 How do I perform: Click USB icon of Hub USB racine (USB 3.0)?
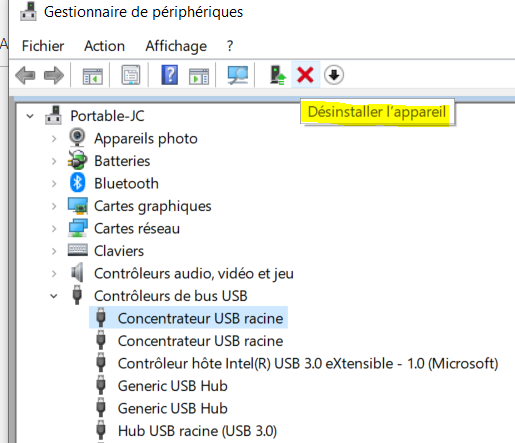click(101, 430)
